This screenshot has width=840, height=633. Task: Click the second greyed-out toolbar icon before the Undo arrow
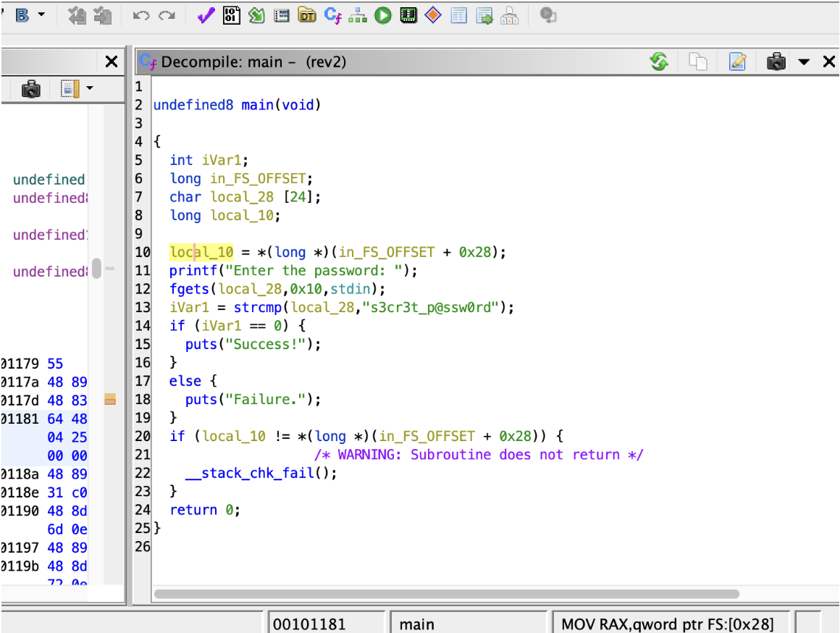click(102, 15)
